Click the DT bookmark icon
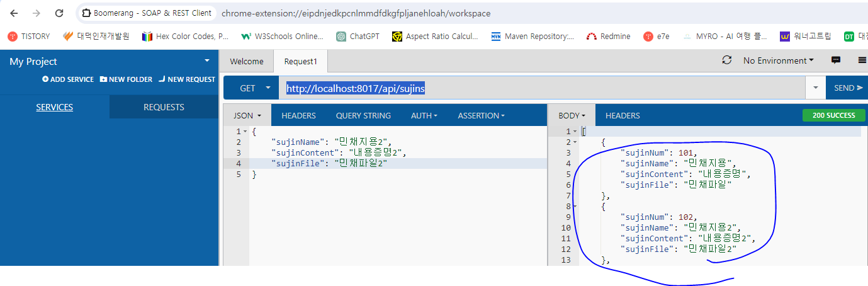The height and width of the screenshot is (286, 868). tap(849, 37)
